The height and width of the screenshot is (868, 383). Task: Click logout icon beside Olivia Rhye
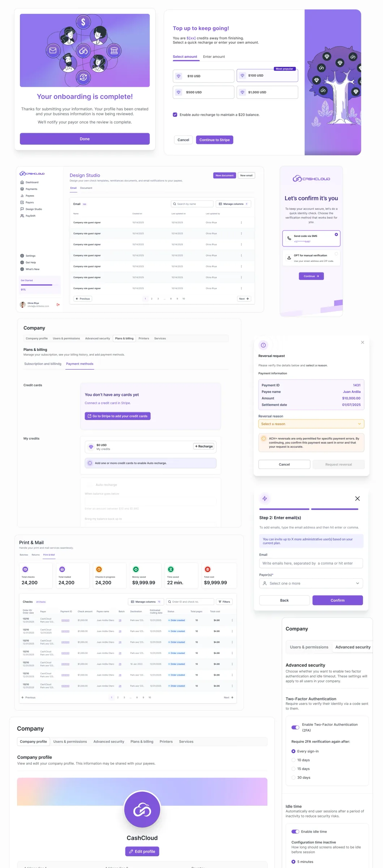click(58, 305)
